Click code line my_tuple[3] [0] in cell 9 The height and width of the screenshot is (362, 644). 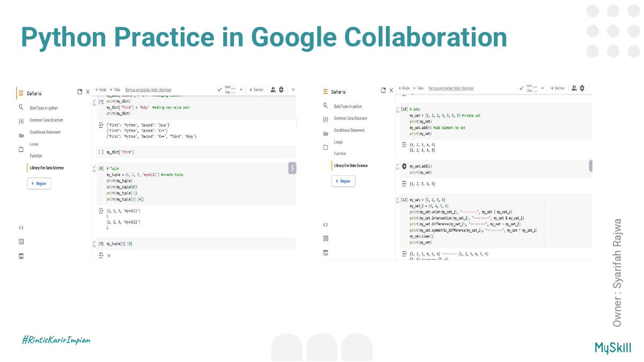coord(119,244)
